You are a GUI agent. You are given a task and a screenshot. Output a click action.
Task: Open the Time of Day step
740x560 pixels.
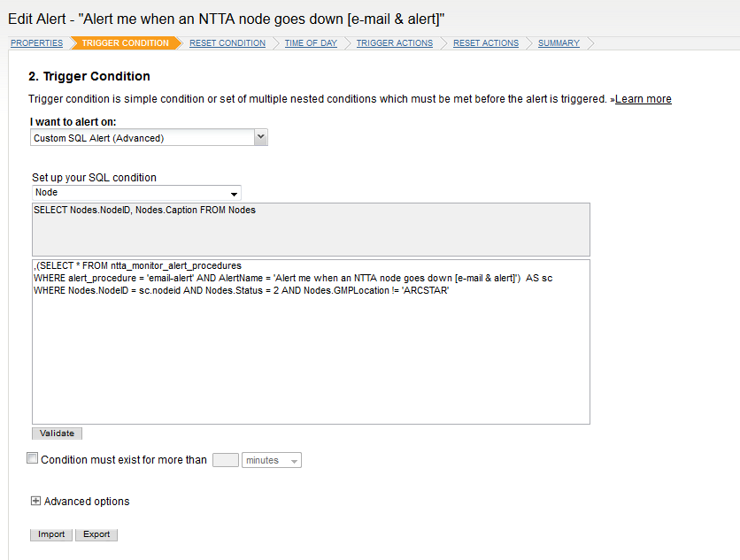click(x=311, y=43)
